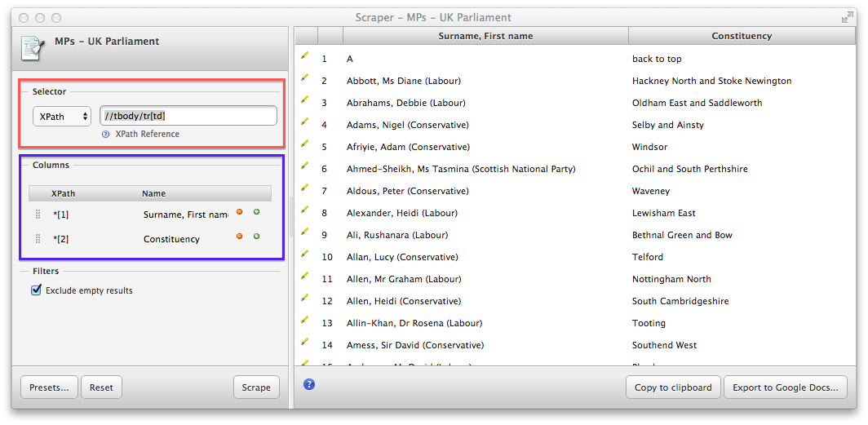Click the pencil icon for row 13 Allin-Khan
The height and width of the screenshot is (425, 868).
(304, 321)
